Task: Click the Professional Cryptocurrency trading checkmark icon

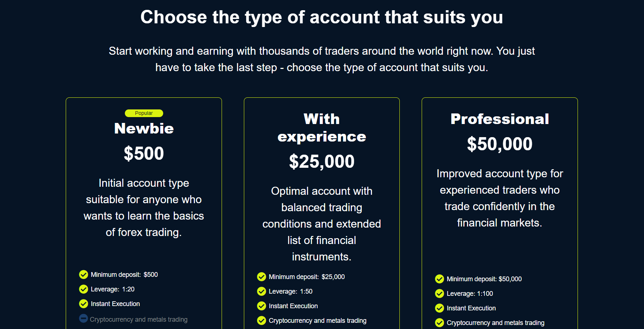Action: click(440, 322)
